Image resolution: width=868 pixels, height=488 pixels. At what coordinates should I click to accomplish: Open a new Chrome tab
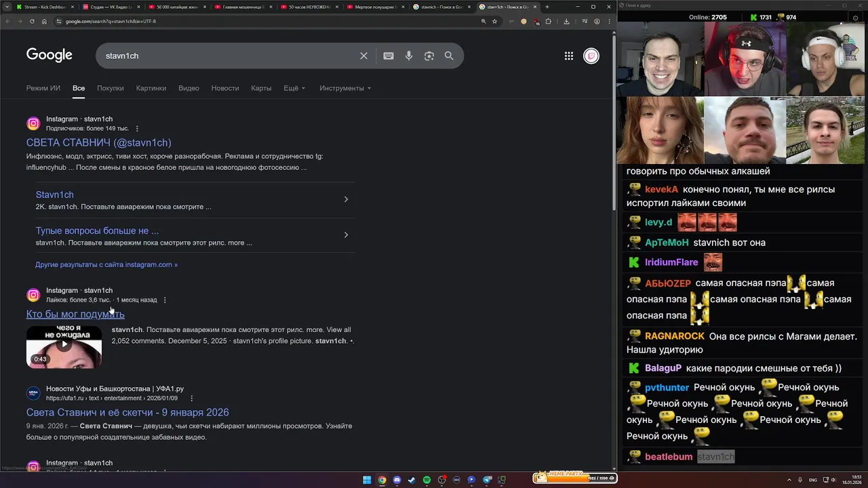pos(547,7)
